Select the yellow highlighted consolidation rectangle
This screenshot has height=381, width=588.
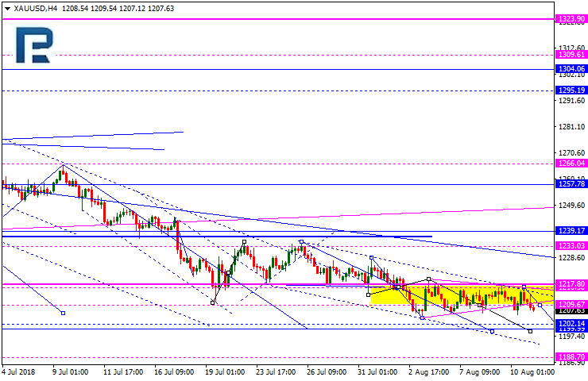pyautogui.click(x=462, y=295)
